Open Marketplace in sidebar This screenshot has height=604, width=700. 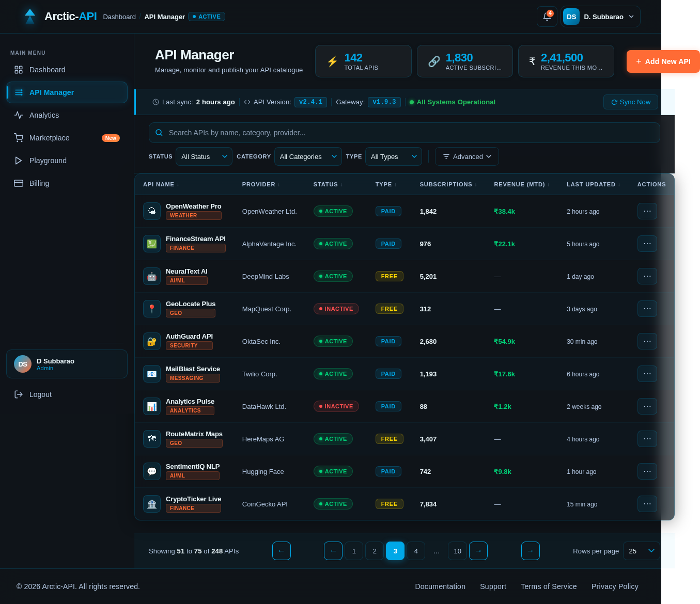tap(67, 138)
